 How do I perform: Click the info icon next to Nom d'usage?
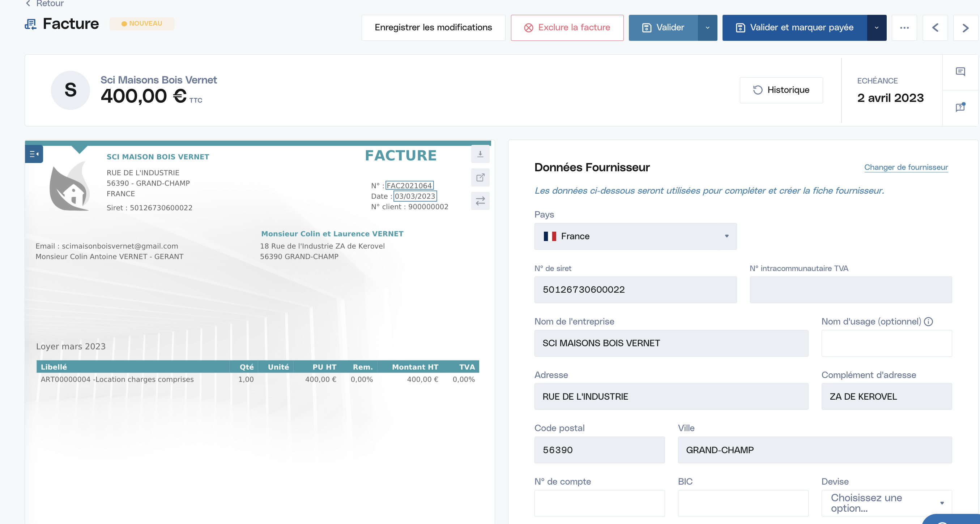tap(929, 322)
